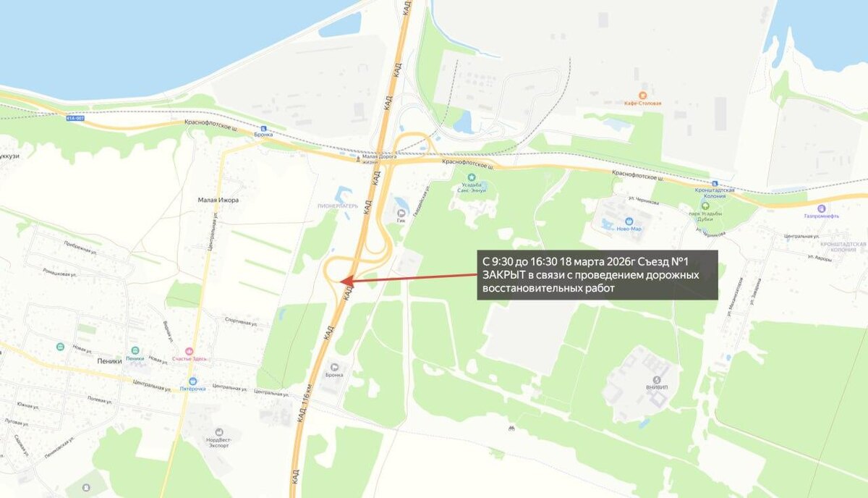Screen dimensions: 868x498
Task: Click the orange Кафе-Столовая cafe marker
Action: [642, 95]
